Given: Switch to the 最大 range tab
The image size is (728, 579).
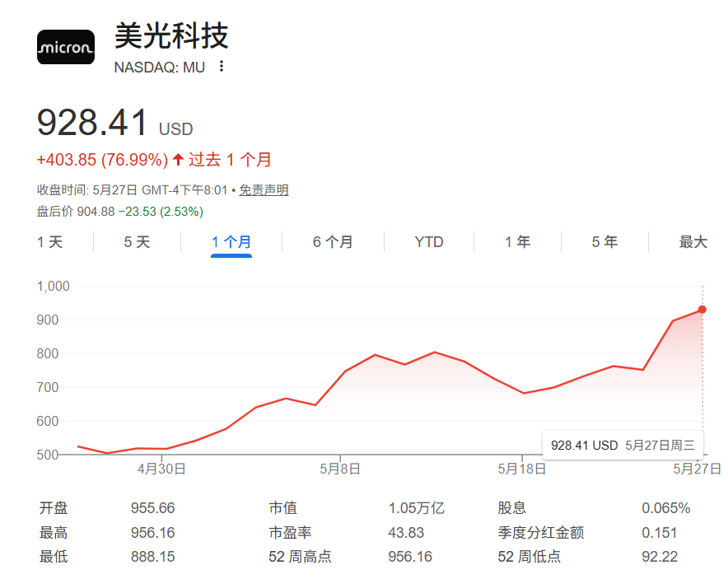Looking at the screenshot, I should click(x=693, y=242).
